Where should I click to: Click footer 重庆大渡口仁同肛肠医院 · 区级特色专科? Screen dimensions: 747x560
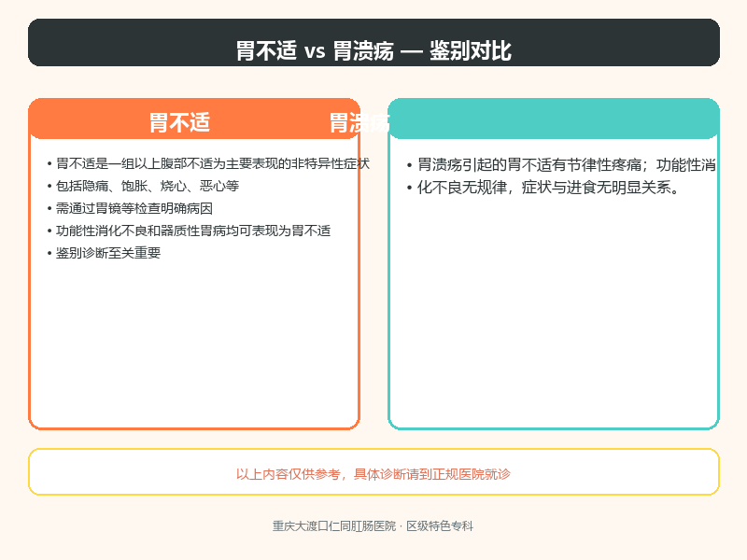pyautogui.click(x=373, y=525)
